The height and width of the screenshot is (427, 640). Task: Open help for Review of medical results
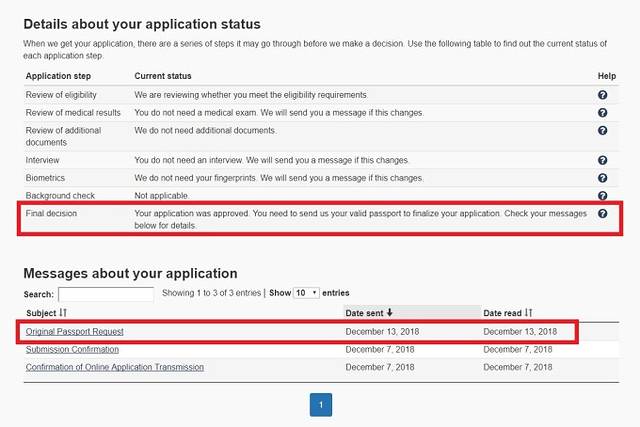[x=603, y=112]
